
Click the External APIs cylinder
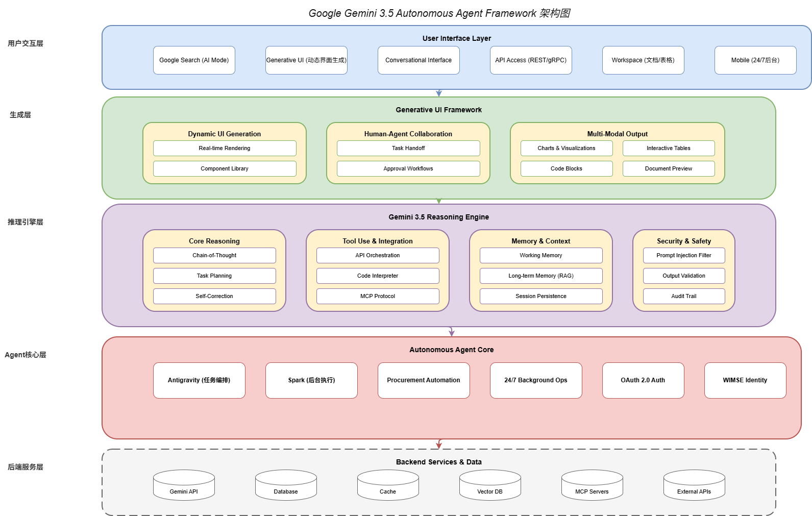[x=694, y=485]
